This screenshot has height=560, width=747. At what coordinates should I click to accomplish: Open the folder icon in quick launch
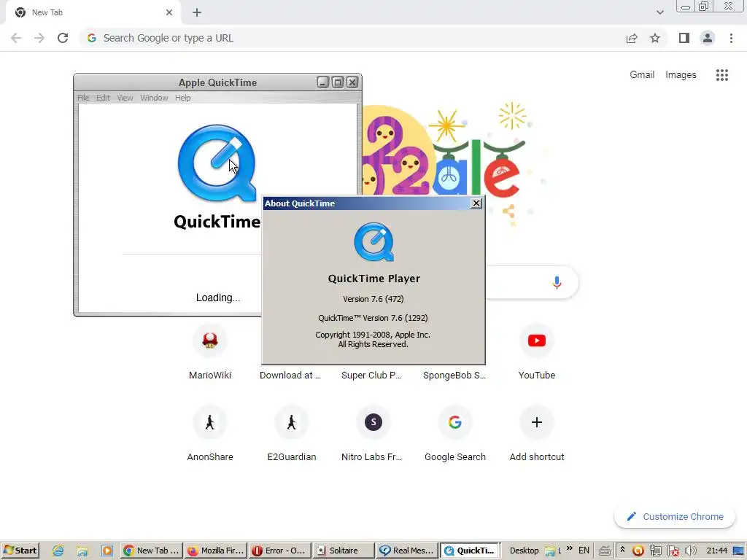[82, 551]
